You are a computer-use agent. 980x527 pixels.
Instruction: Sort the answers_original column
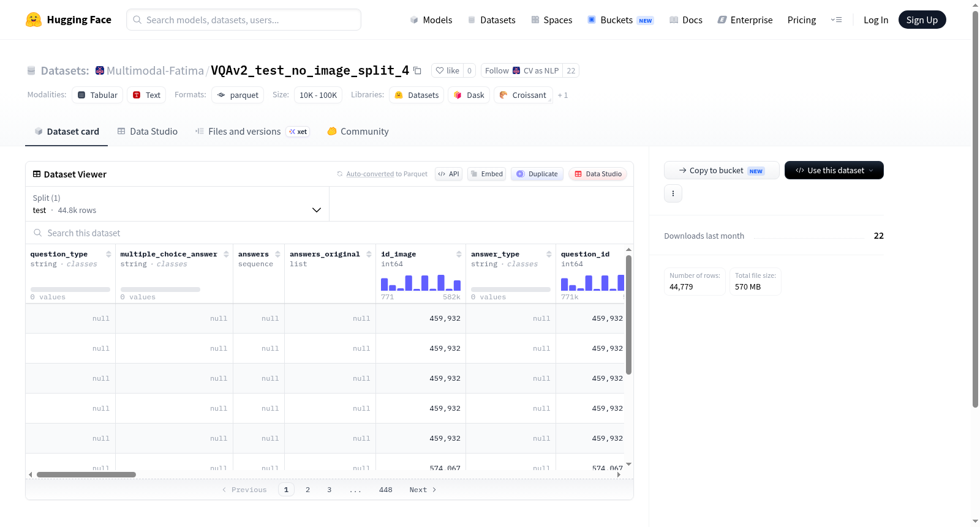pyautogui.click(x=369, y=254)
